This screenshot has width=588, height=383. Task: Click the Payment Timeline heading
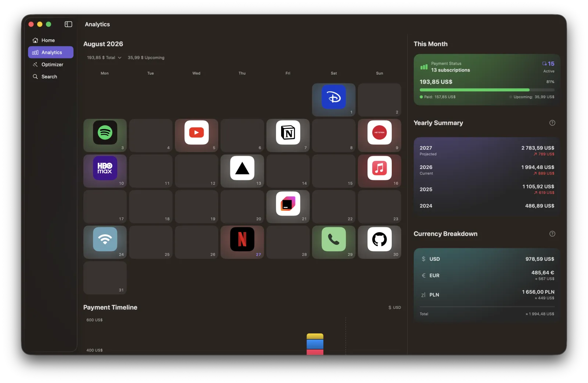pos(110,308)
